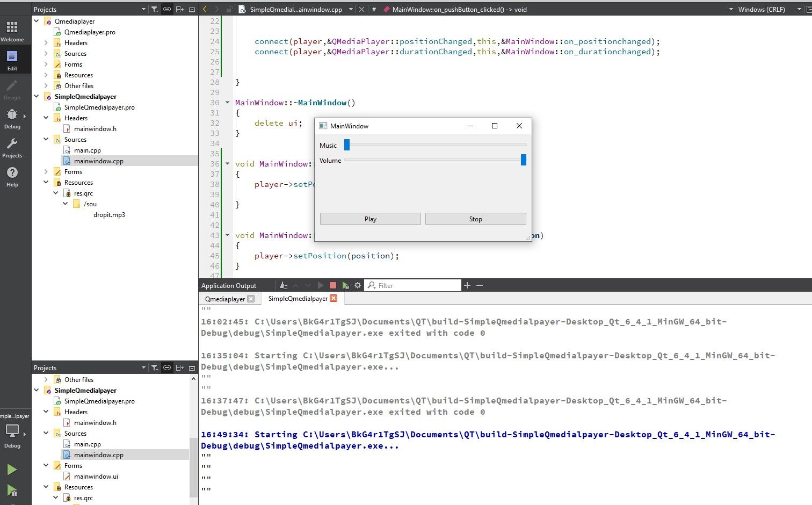This screenshot has width=812, height=505.
Task: Close the SimpleQmedialpayer output tab
Action: (334, 298)
